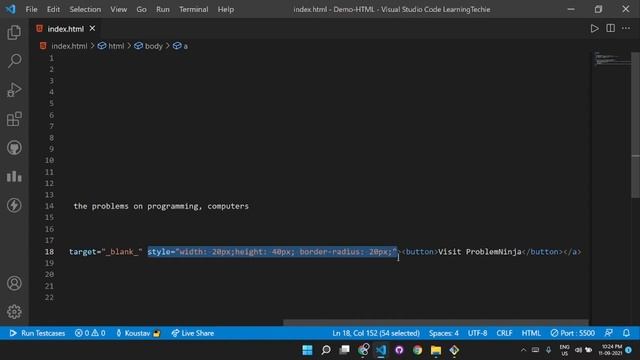
Task: Open Chrome from the taskbar
Action: (417, 350)
